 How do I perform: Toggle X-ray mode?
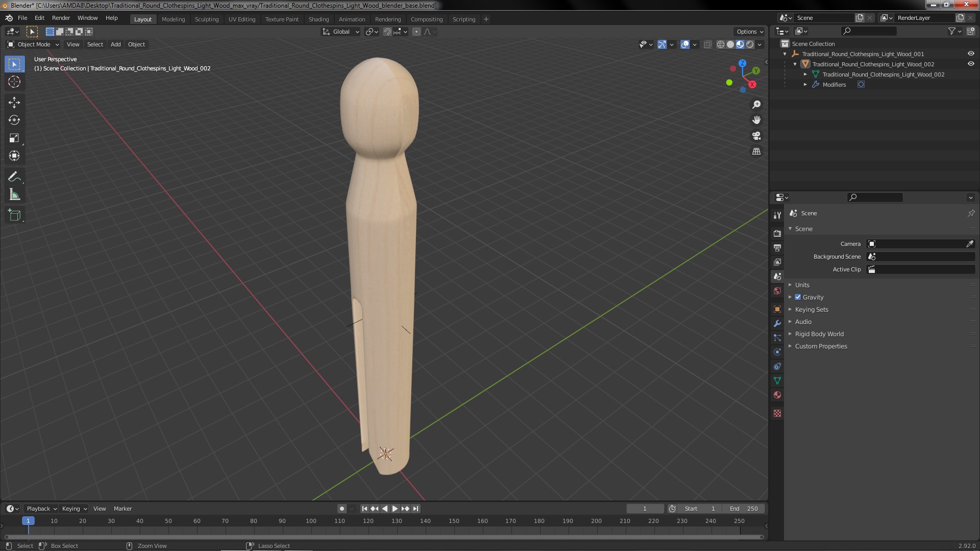[707, 44]
